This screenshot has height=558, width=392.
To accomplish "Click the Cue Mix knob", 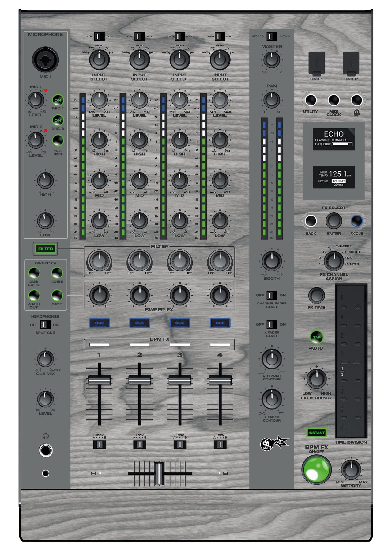I will 45,359.
